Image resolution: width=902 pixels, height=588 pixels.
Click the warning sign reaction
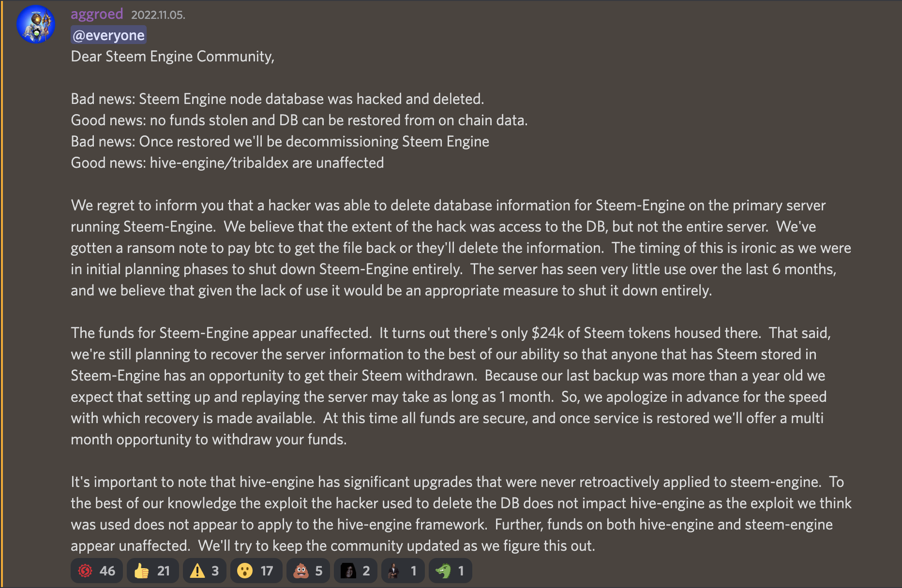click(x=205, y=571)
